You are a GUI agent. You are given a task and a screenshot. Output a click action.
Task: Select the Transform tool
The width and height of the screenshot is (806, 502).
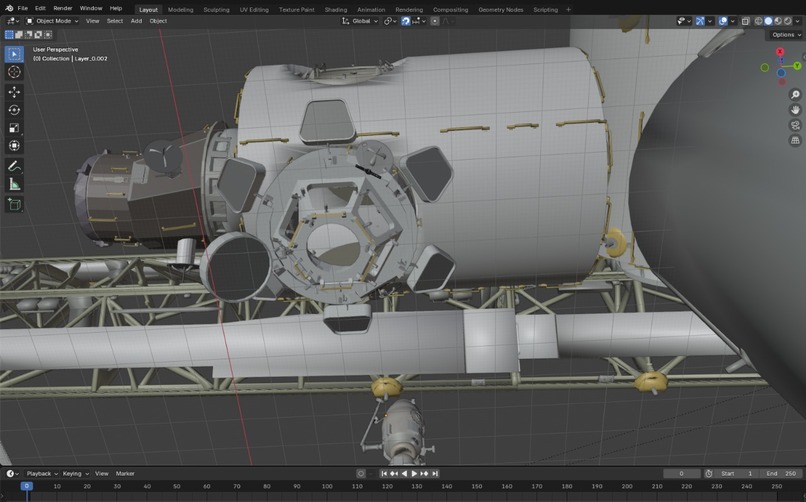pyautogui.click(x=14, y=145)
